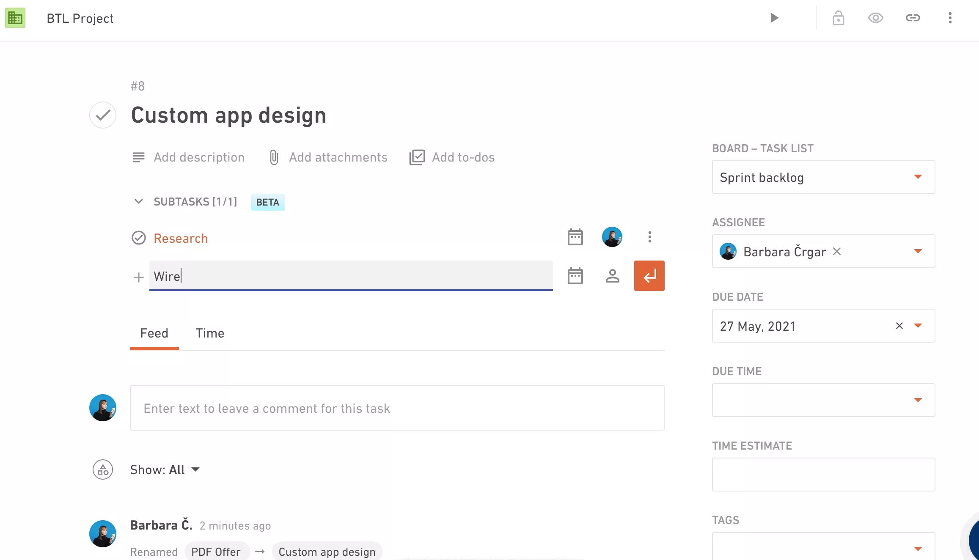This screenshot has height=560, width=979.
Task: Copy task link via chain icon
Action: pyautogui.click(x=913, y=18)
